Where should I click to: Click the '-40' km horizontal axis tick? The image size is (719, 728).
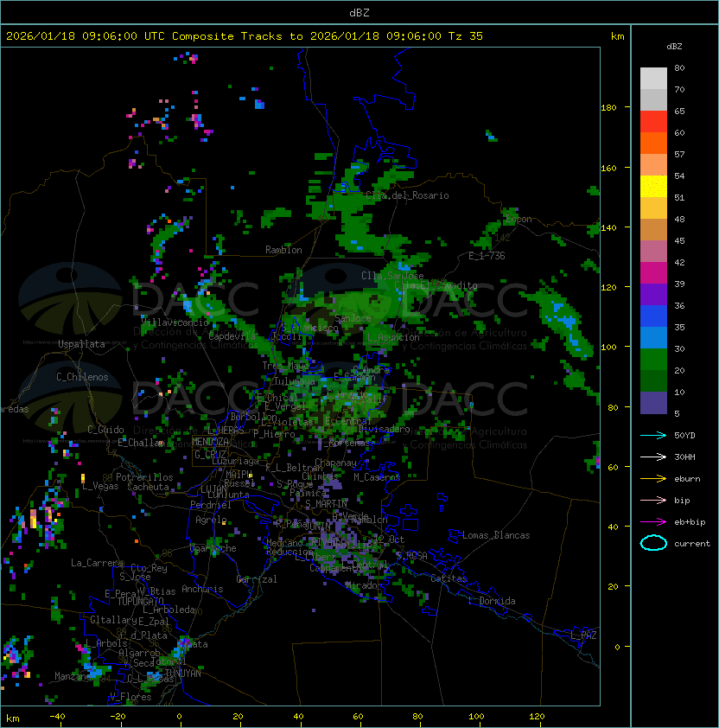[57, 717]
